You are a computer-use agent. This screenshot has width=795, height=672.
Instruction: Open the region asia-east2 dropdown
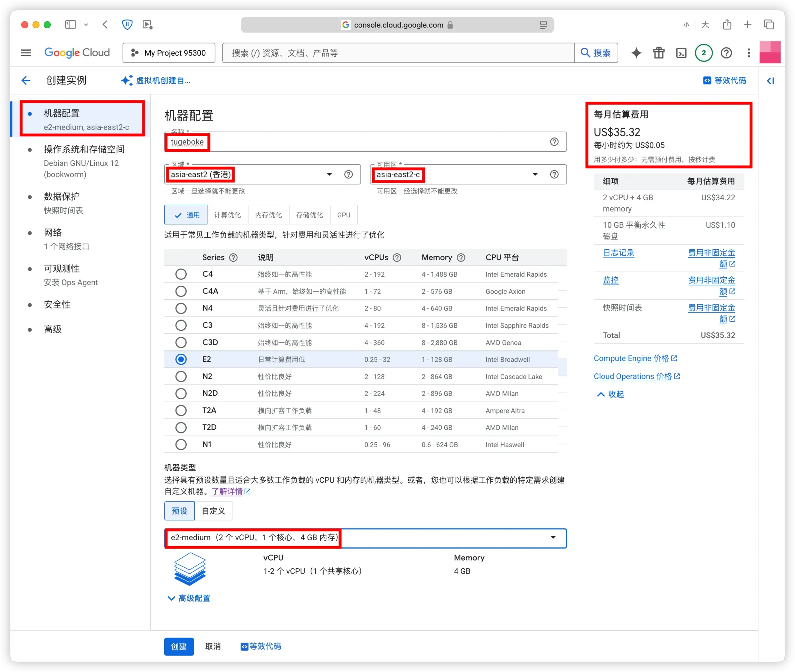tap(262, 174)
